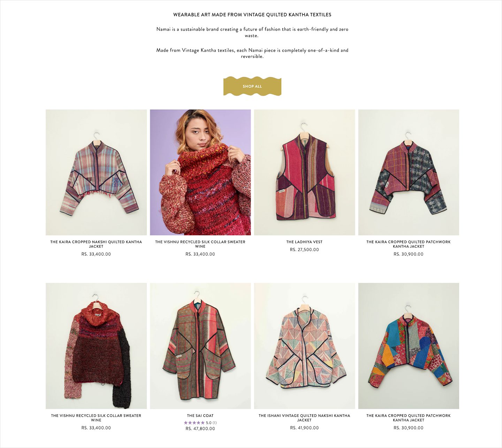Open the model wearing red sweater photo
502x448 pixels.
coord(200,172)
